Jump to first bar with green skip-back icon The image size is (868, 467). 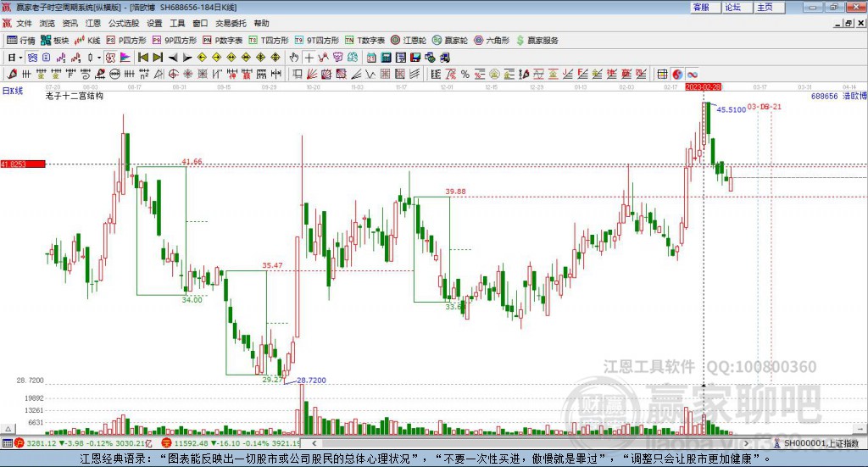point(142,58)
